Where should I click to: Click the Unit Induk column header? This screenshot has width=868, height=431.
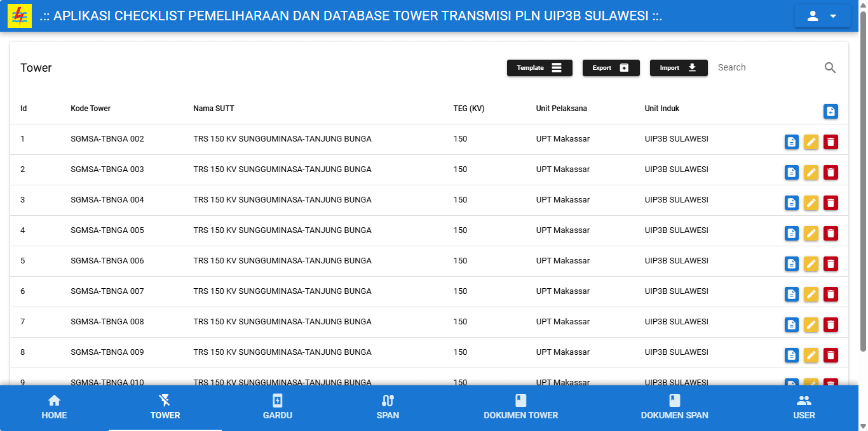tap(662, 109)
